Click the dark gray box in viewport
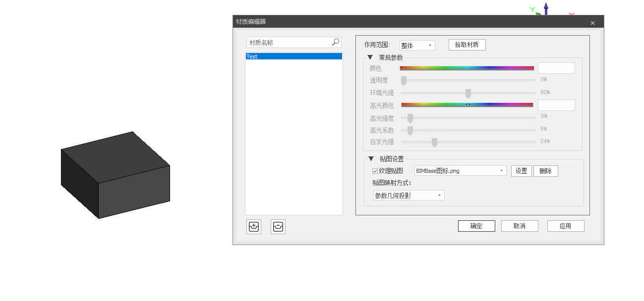644x301 pixels. coord(116,175)
